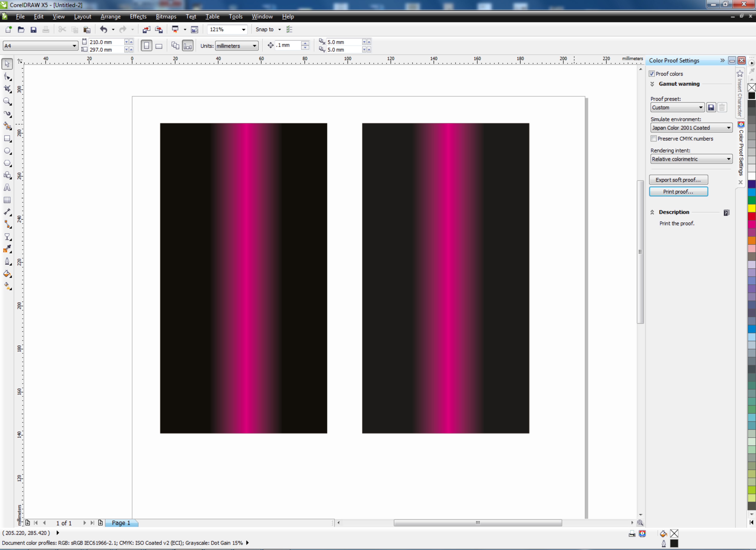Select the Table tool in toolbox
Screen dimensions: 756x550
(x=7, y=200)
